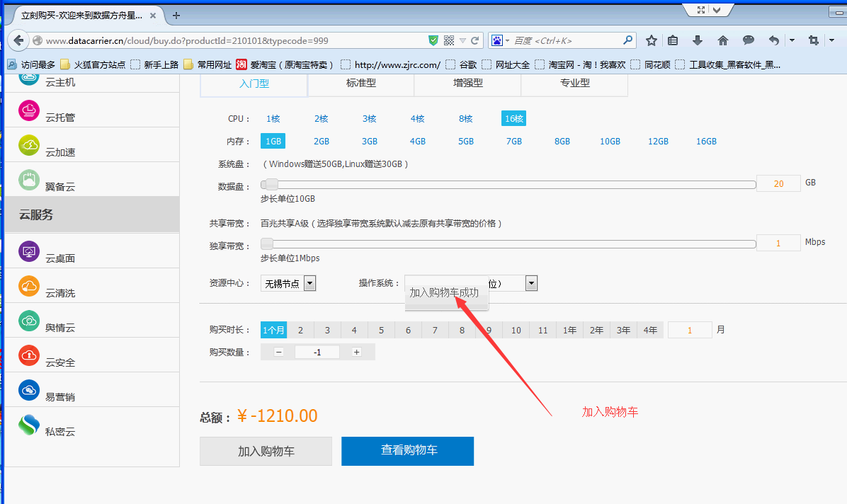The image size is (847, 504).
Task: Switch to 增强型 tab
Action: pos(468,84)
